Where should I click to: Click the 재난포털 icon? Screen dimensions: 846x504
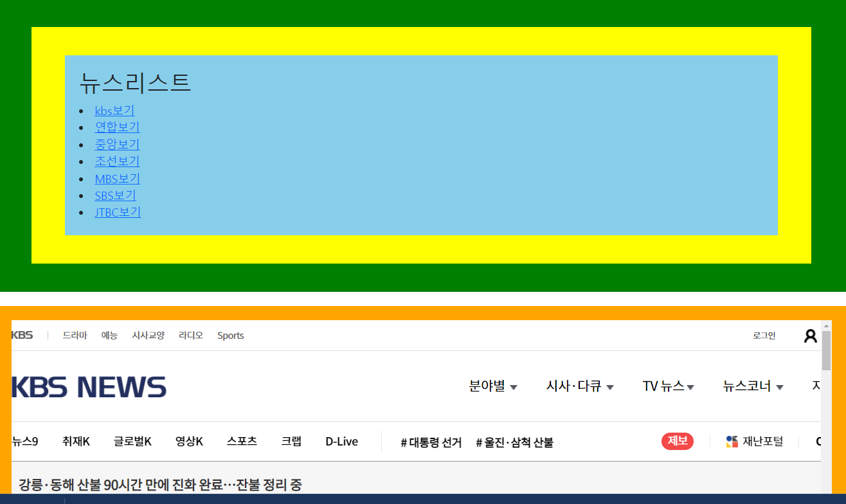(x=732, y=441)
